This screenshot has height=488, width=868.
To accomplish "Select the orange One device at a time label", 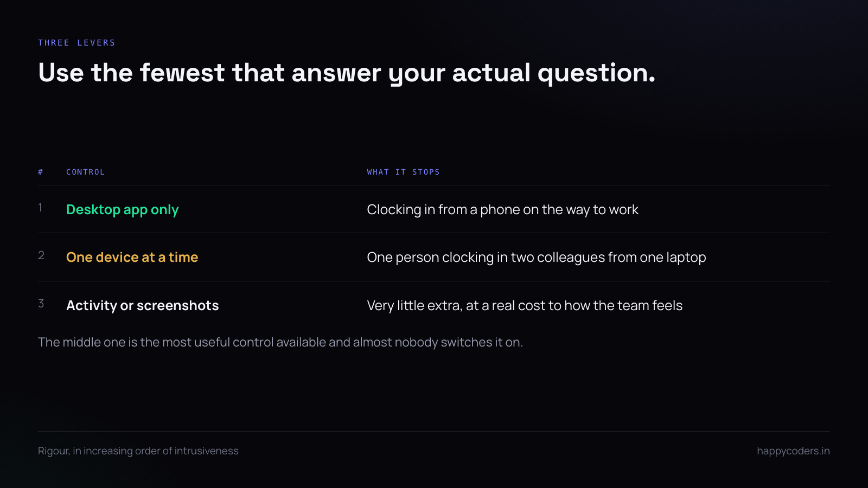I will tap(132, 258).
